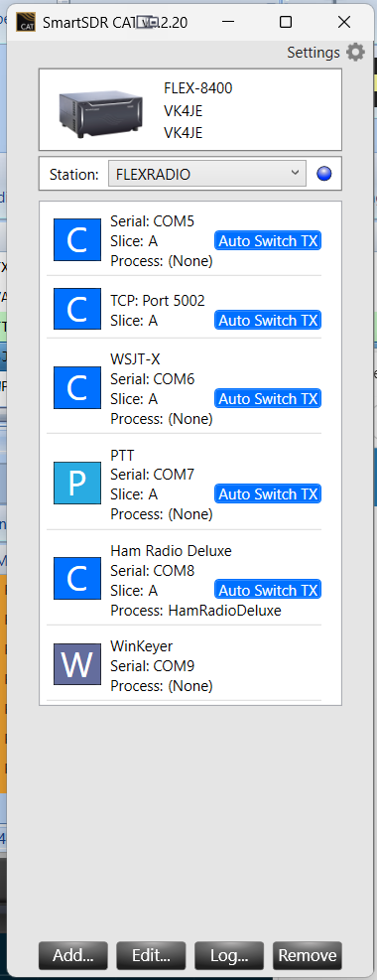
Task: Click the Add... button
Action: (73, 955)
